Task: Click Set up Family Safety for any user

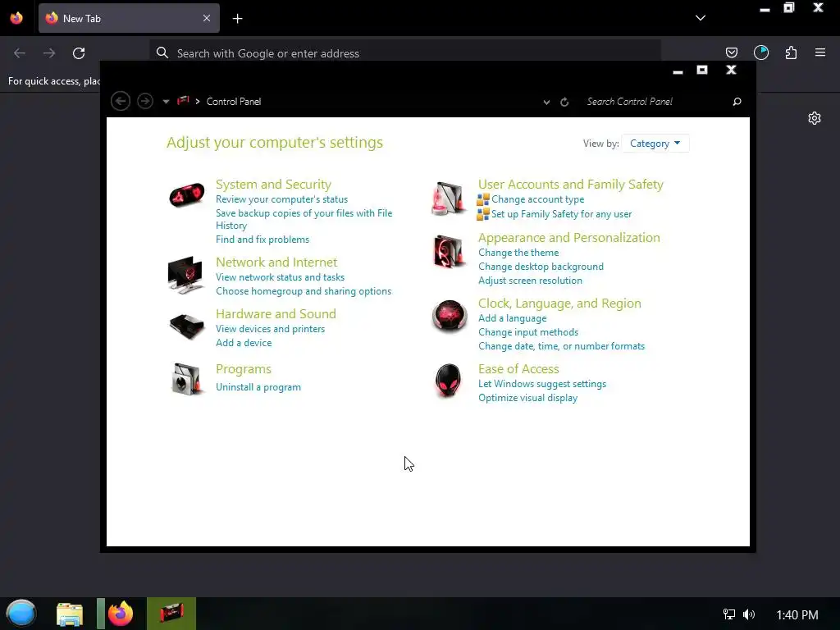Action: tap(561, 214)
